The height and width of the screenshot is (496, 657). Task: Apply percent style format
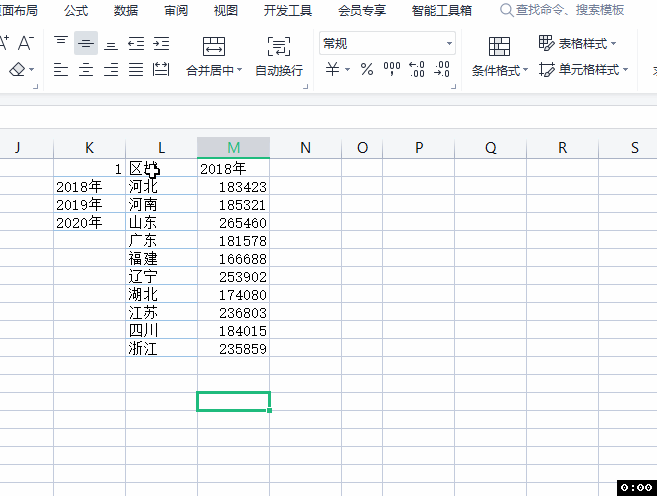coord(367,69)
